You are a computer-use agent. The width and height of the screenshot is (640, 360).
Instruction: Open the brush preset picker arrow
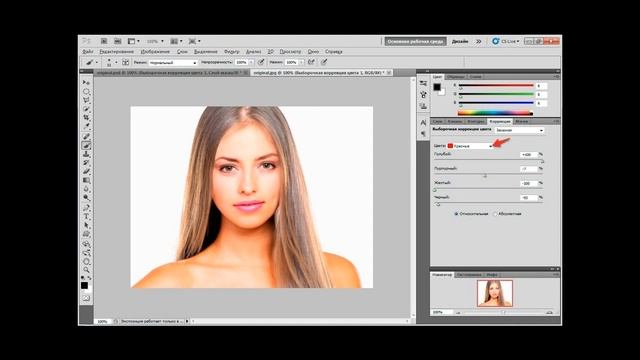[116, 62]
